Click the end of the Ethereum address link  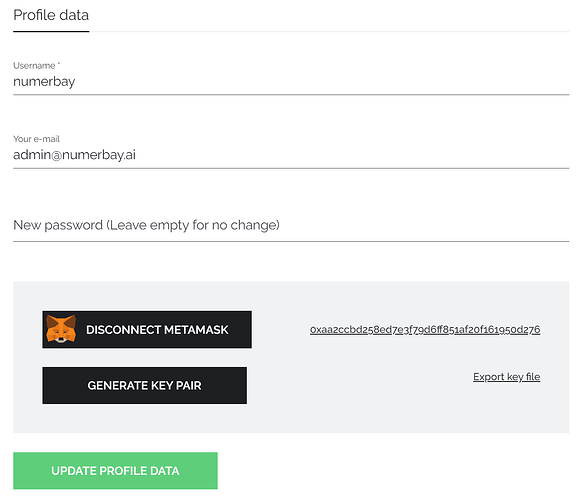tap(534, 330)
